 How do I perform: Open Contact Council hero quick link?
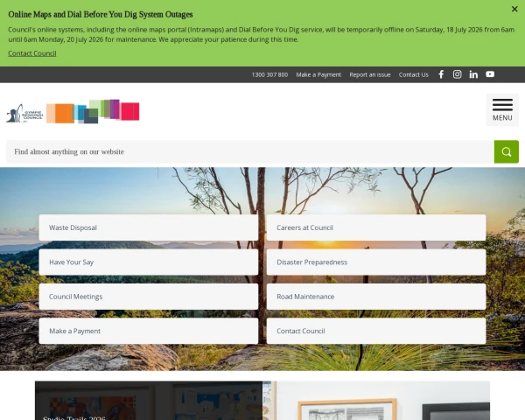(x=376, y=331)
